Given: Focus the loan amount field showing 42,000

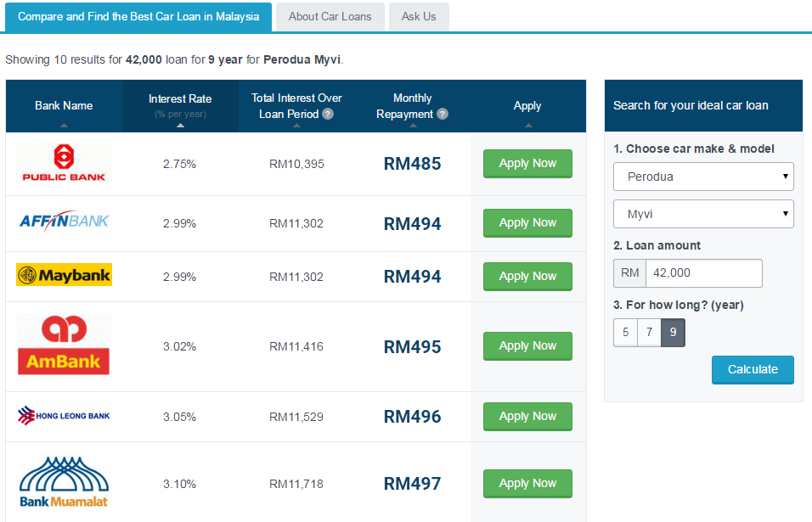Looking at the screenshot, I should pyautogui.click(x=704, y=273).
